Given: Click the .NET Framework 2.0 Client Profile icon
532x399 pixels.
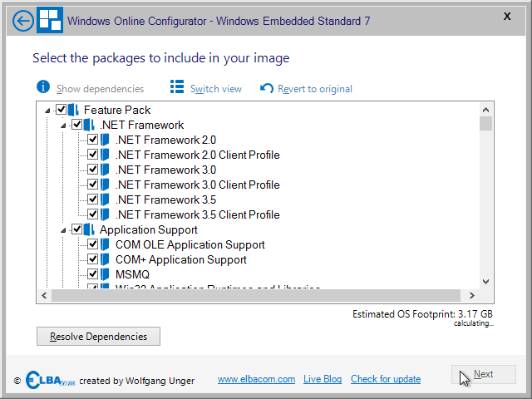Looking at the screenshot, I should (105, 155).
